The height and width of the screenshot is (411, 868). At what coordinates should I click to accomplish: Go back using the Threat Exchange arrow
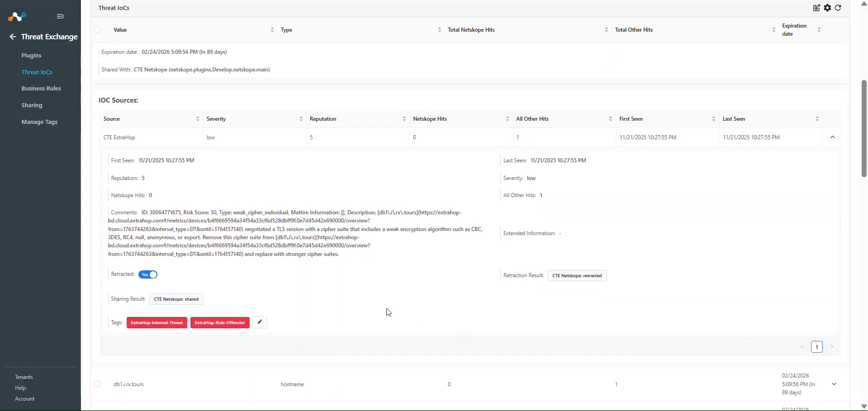coord(13,37)
